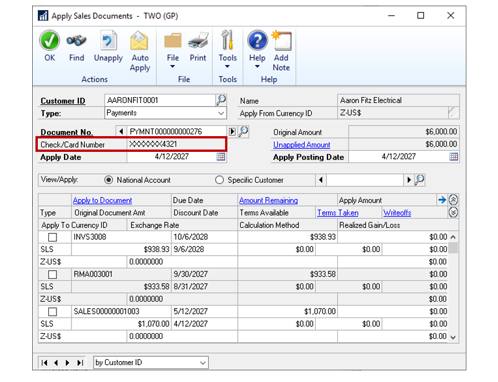498x382 pixels.
Task: Open the File folder icon menu
Action: tap(173, 41)
